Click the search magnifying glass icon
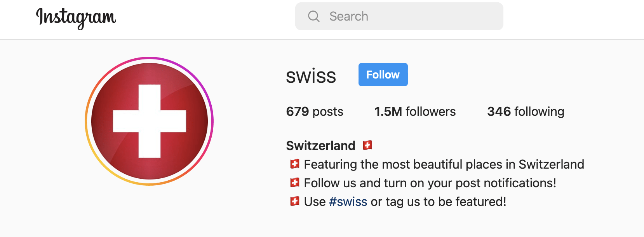 313,16
